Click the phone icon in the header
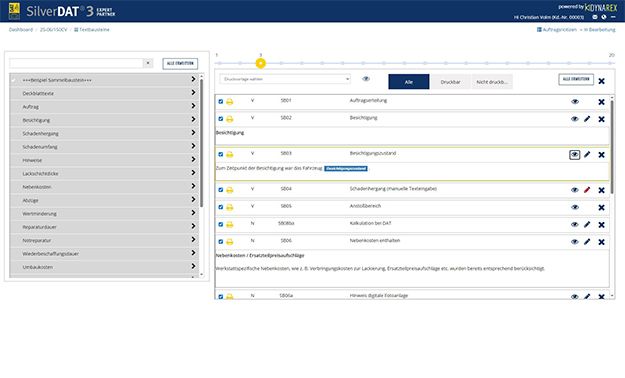The height and width of the screenshot is (378, 625). click(604, 17)
